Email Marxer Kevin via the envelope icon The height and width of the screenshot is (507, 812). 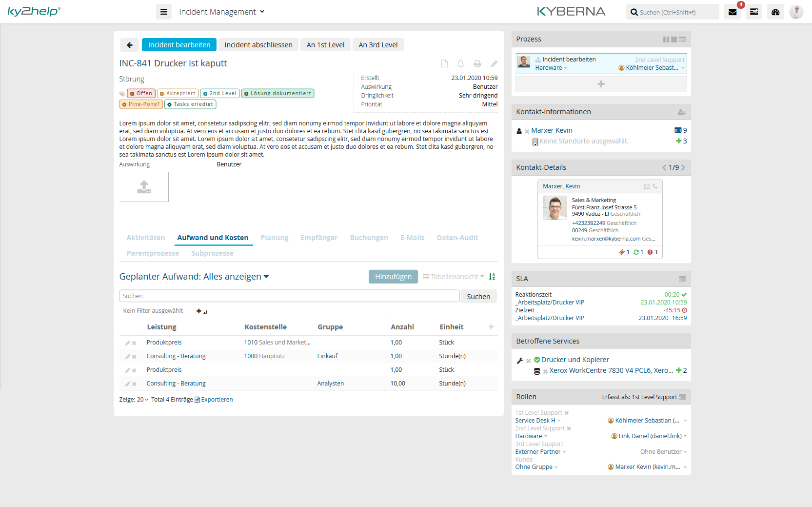(647, 186)
